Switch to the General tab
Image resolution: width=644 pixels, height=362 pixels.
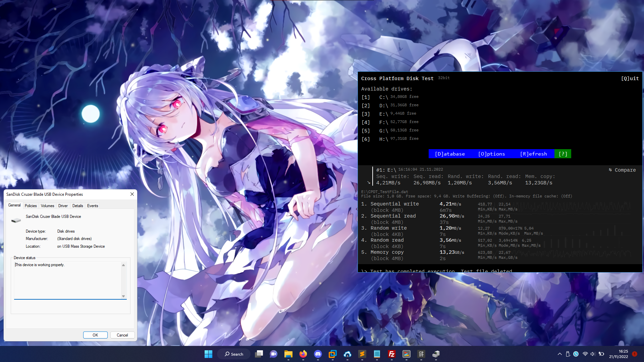coord(14,205)
